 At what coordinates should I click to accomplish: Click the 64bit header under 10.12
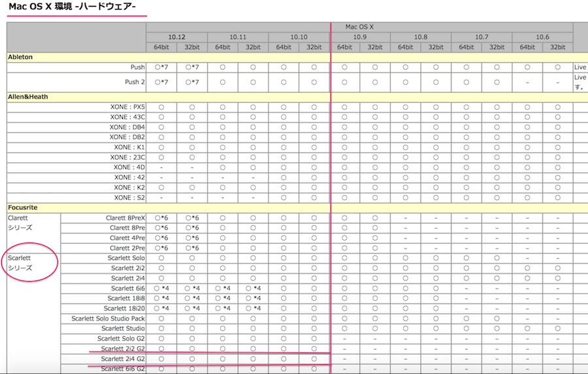pyautogui.click(x=161, y=47)
